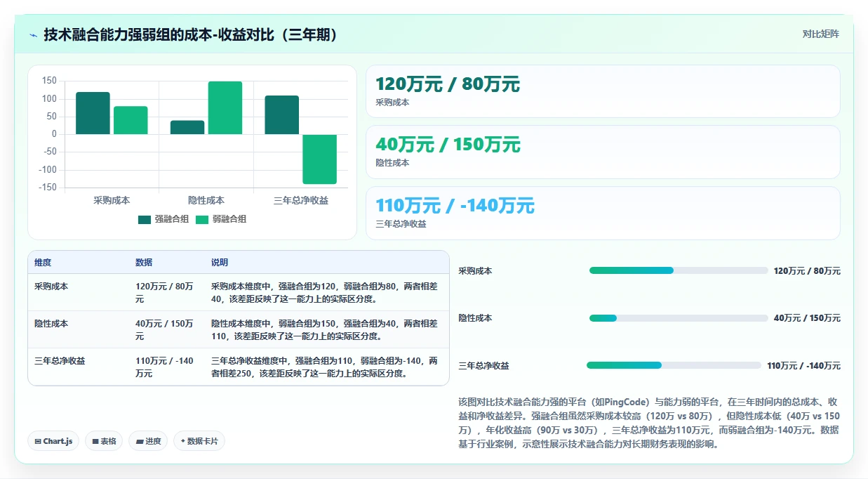This screenshot has width=868, height=479.
Task: Click 采购成本 x-axis label on chart
Action: point(112,200)
